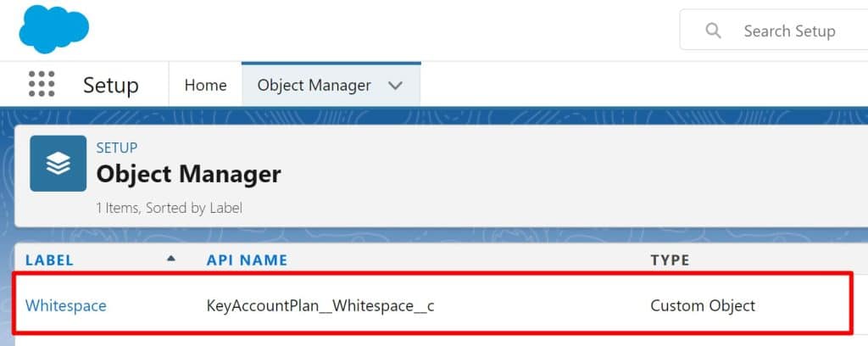The width and height of the screenshot is (868, 346).
Task: Toggle the ascending sort arrow
Action: 171,259
